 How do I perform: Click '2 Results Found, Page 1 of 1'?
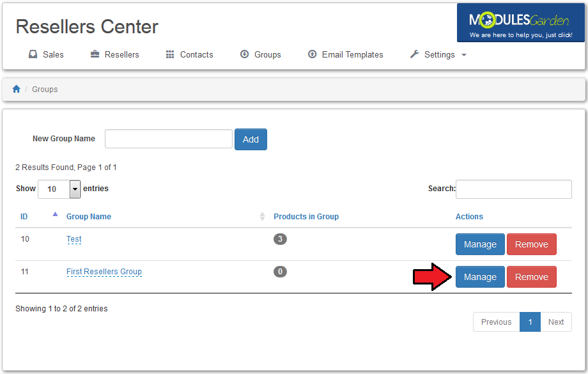[66, 168]
